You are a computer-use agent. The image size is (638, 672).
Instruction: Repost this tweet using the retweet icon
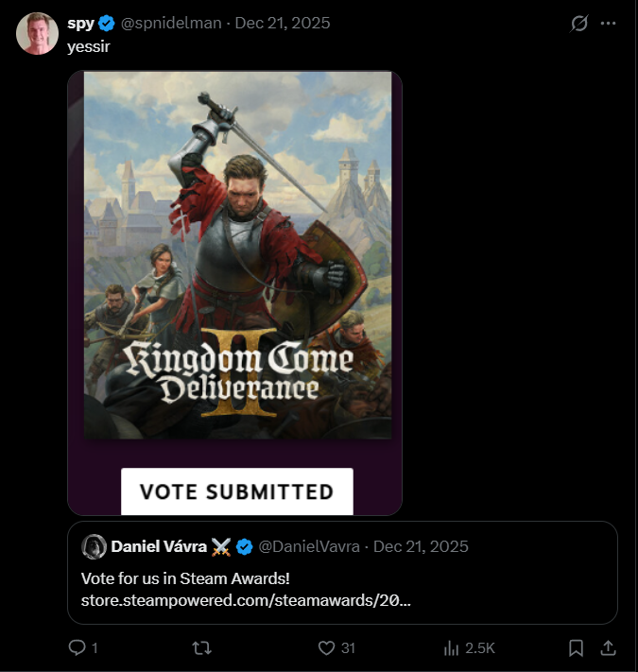(201, 647)
